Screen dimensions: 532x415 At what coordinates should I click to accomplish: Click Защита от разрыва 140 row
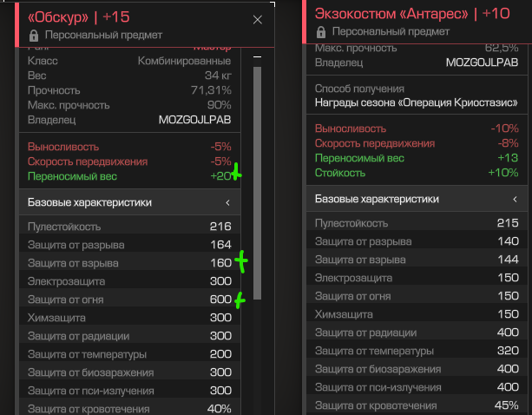tap(417, 241)
